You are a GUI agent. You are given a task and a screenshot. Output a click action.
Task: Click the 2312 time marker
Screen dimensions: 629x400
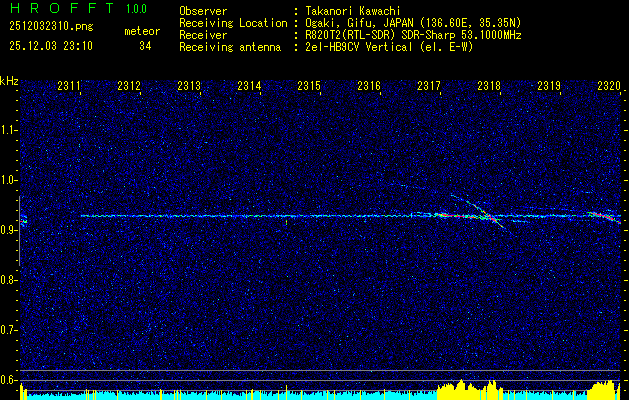(129, 85)
